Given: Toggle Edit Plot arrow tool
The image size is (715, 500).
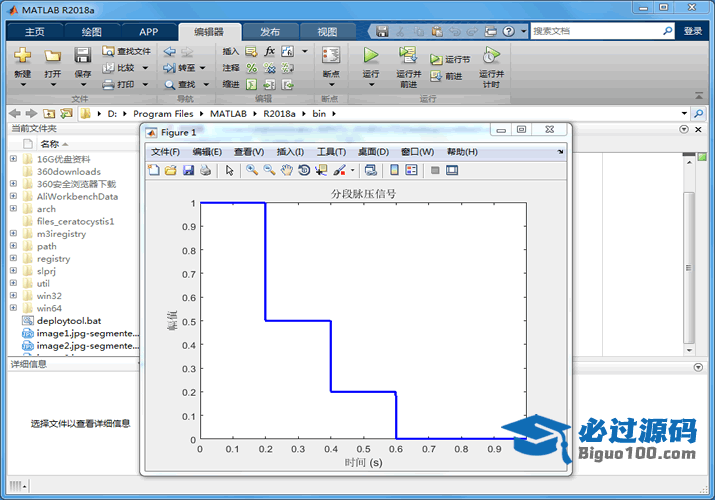Looking at the screenshot, I should click(x=229, y=170).
